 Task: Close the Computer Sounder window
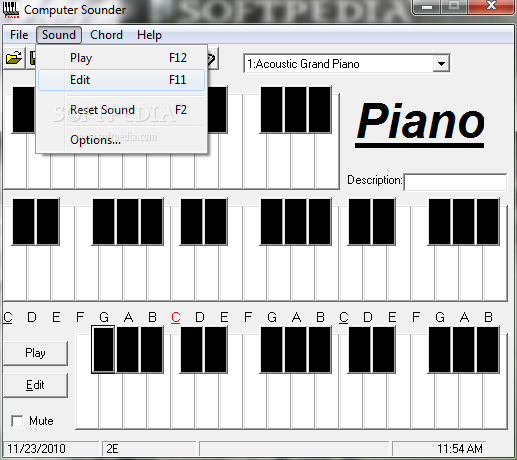click(491, 7)
